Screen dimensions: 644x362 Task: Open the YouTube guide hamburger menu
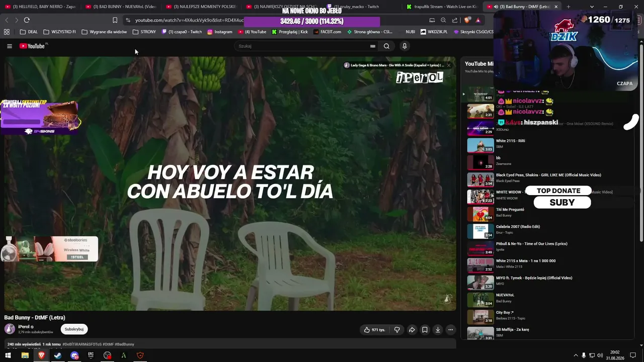pyautogui.click(x=9, y=46)
